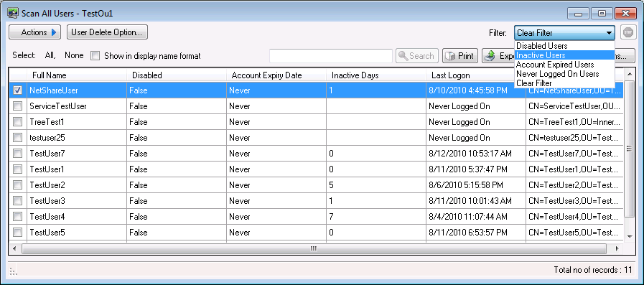Check the TestUser3 row checkbox
The width and height of the screenshot is (644, 285).
tap(18, 201)
